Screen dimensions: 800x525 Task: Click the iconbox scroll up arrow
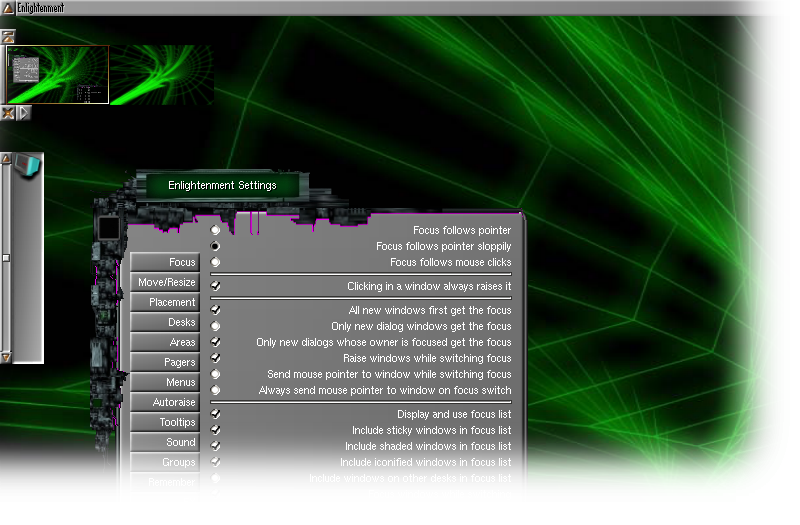pyautogui.click(x=6, y=159)
